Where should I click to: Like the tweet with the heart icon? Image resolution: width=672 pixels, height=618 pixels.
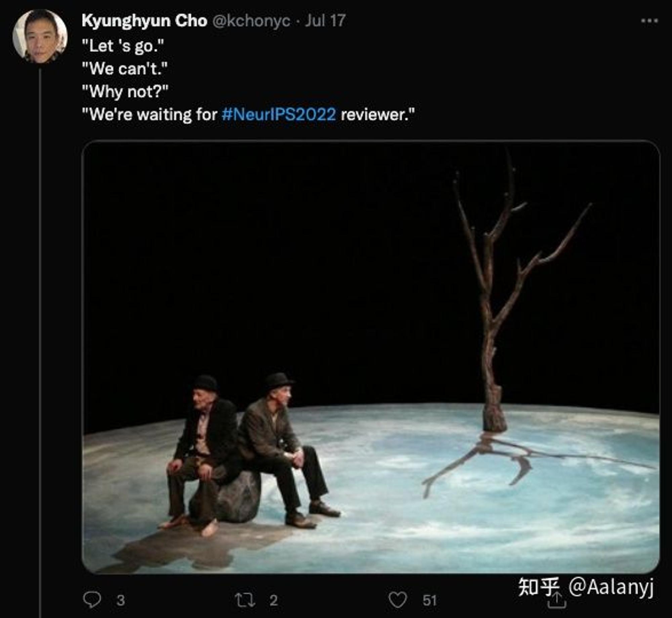(398, 600)
